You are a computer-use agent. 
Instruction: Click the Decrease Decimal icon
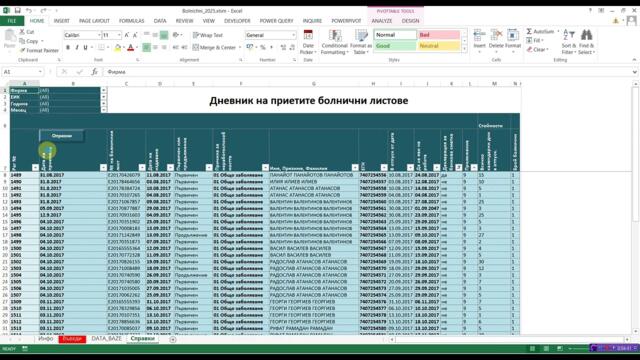pyautogui.click(x=292, y=47)
